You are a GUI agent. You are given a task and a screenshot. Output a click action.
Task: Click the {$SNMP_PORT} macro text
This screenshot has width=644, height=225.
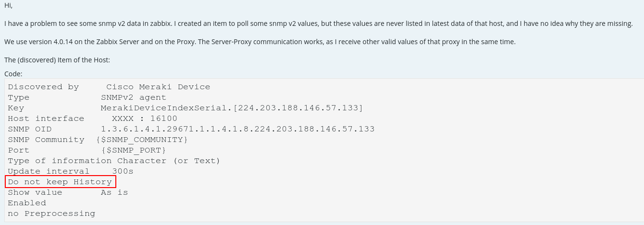133,150
